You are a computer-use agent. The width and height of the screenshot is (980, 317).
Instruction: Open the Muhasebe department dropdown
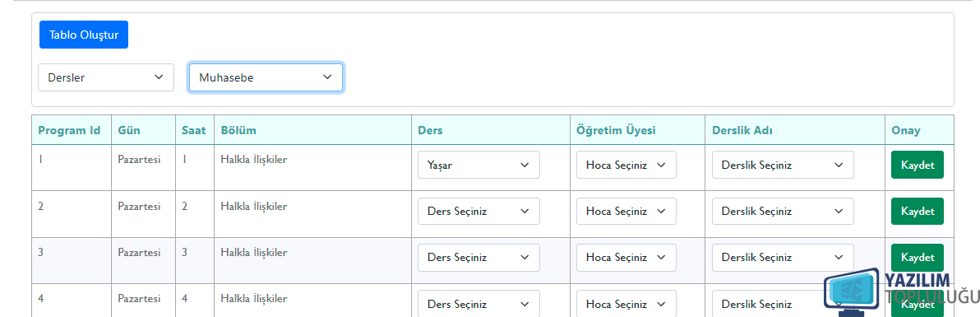[266, 77]
